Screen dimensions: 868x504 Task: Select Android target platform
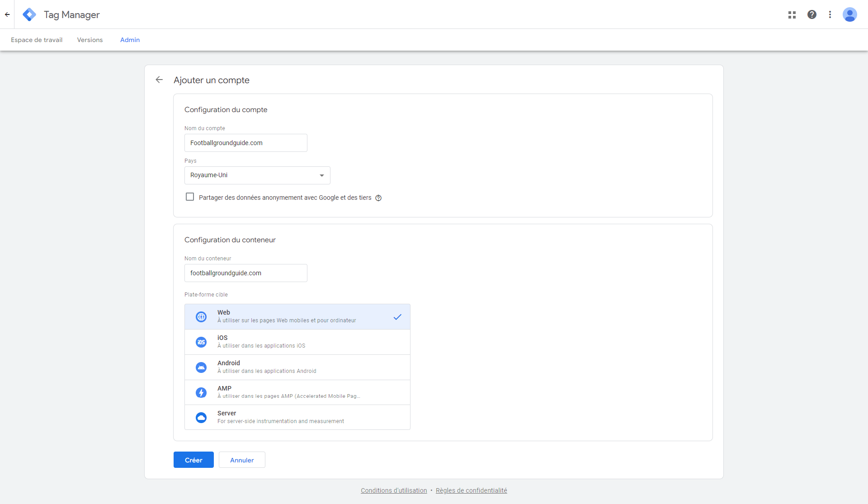[297, 367]
